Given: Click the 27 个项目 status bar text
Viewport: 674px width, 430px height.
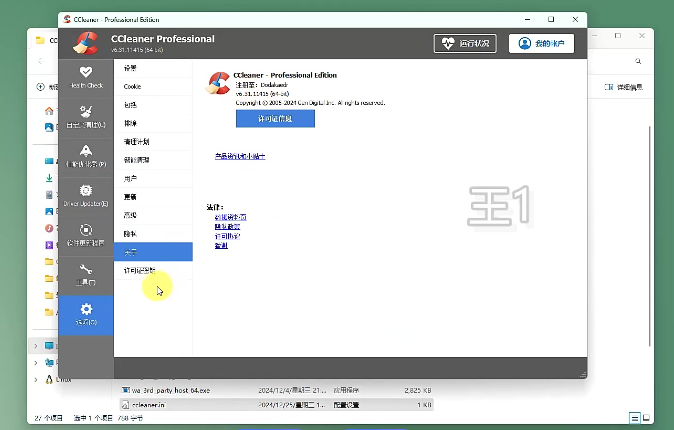Looking at the screenshot, I should (x=48, y=418).
